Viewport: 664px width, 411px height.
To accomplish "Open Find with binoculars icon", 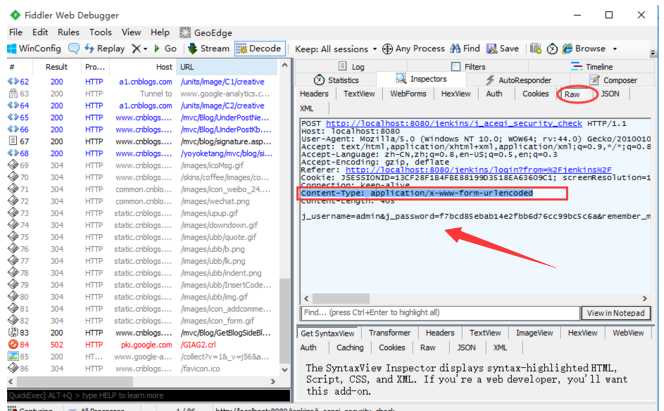I will 465,49.
